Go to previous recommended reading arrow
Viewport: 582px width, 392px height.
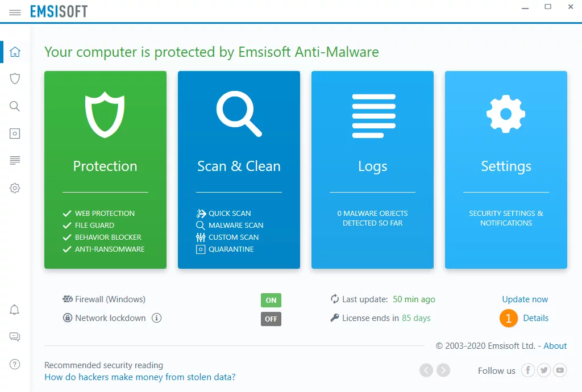426,370
